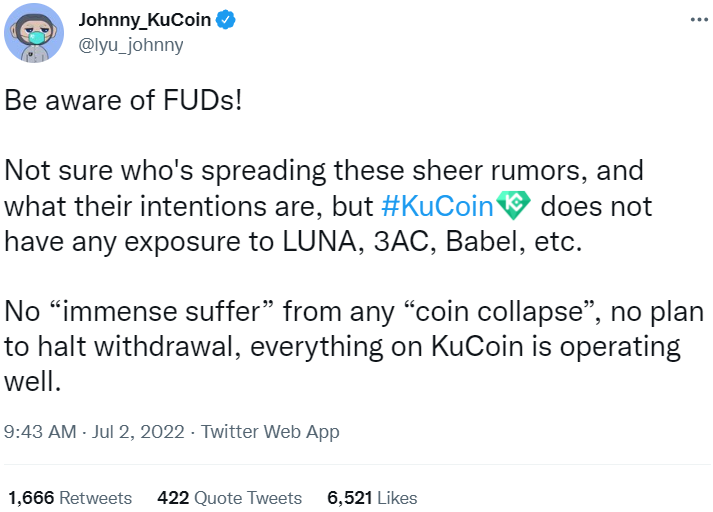
Task: View the 1,666 Retweets list
Action: click(70, 498)
